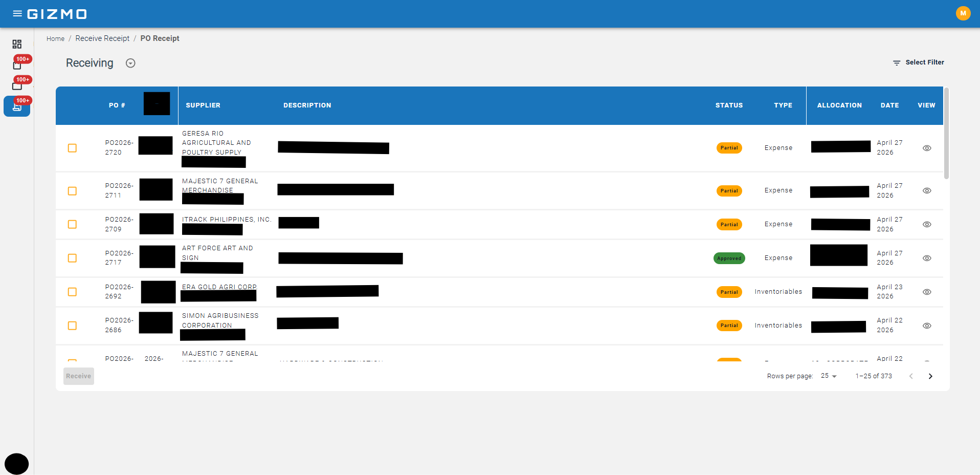
Task: Sort by PO # column header
Action: [x=117, y=105]
